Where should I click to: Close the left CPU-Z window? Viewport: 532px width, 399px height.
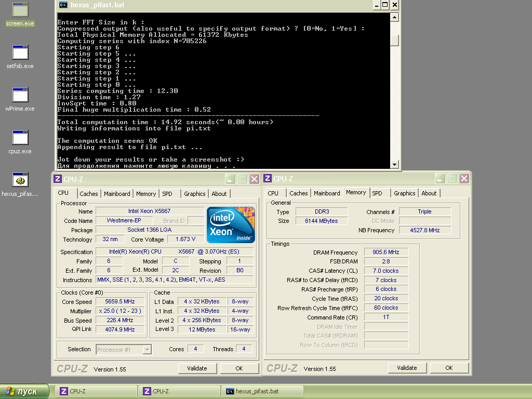pos(254,179)
